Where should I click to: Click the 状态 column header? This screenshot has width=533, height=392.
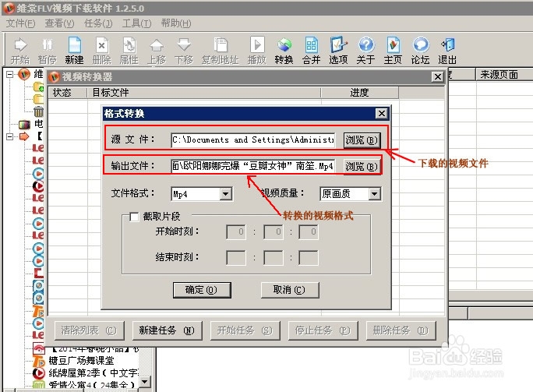pyautogui.click(x=68, y=93)
